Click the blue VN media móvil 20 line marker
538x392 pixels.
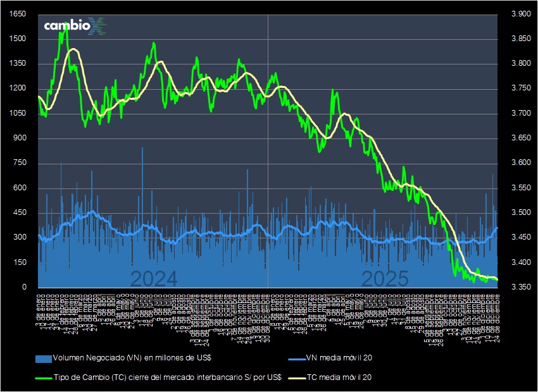298,357
